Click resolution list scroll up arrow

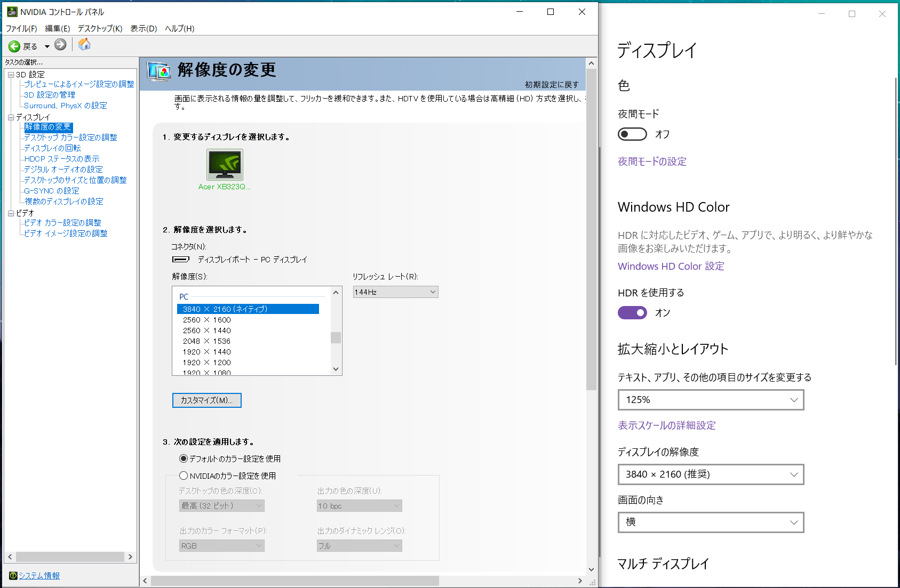336,293
